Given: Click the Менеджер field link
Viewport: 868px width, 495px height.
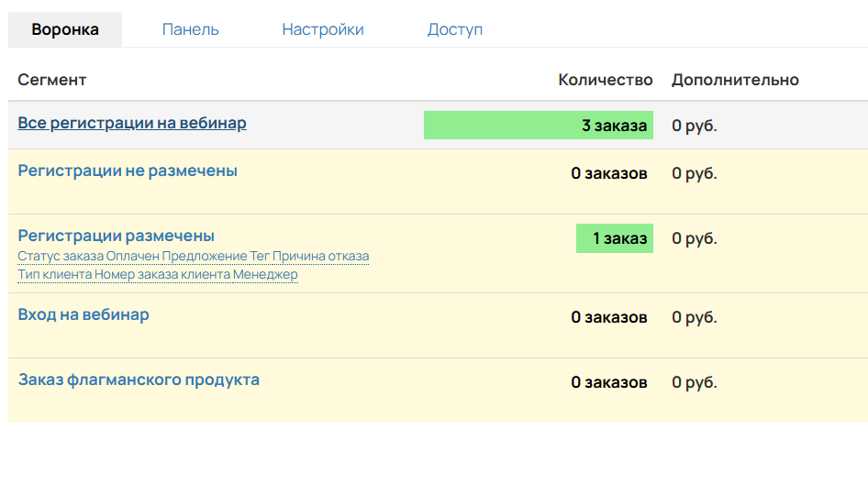Looking at the screenshot, I should coord(265,274).
